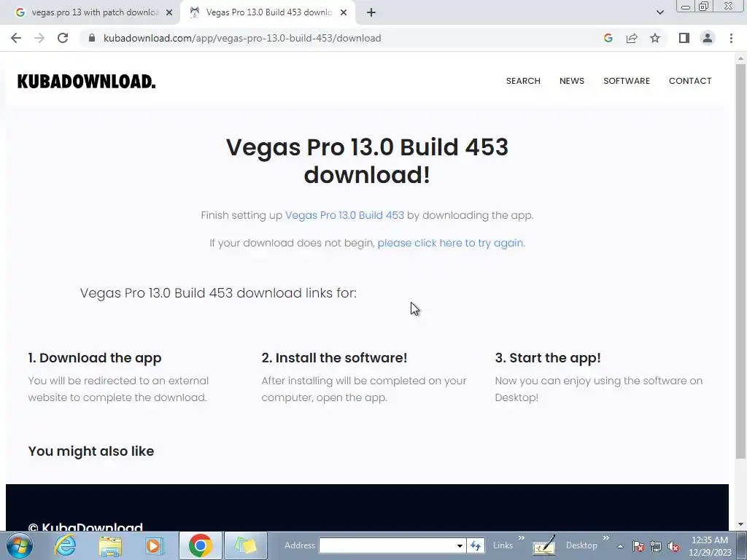Open a new browser tab

pos(371,12)
